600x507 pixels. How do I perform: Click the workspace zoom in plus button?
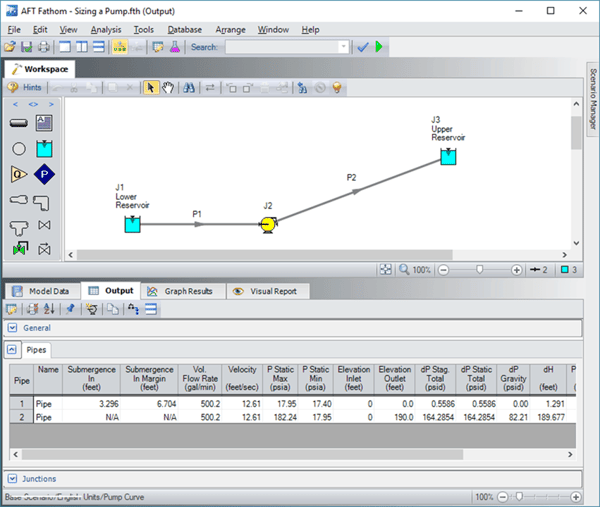click(x=516, y=270)
